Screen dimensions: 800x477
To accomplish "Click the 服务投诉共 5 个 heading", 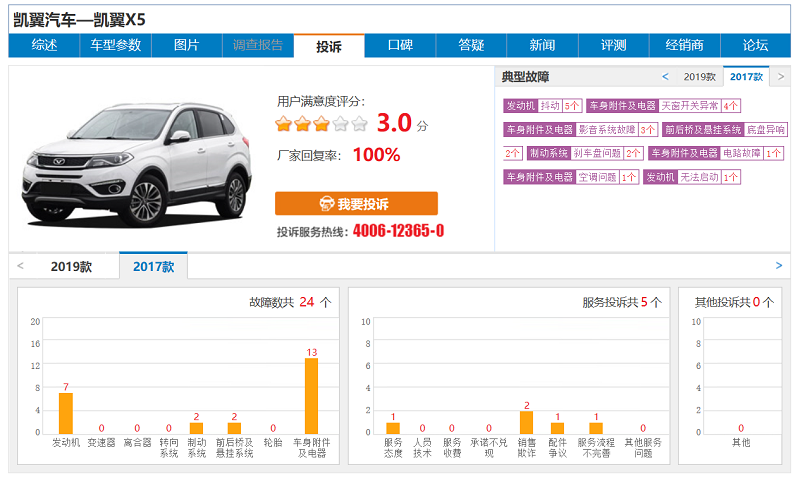I will coord(622,302).
